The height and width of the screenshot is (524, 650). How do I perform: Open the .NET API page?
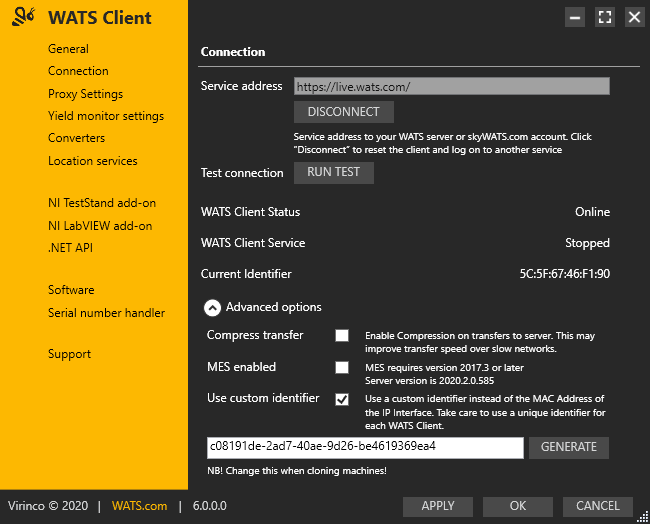(x=70, y=248)
